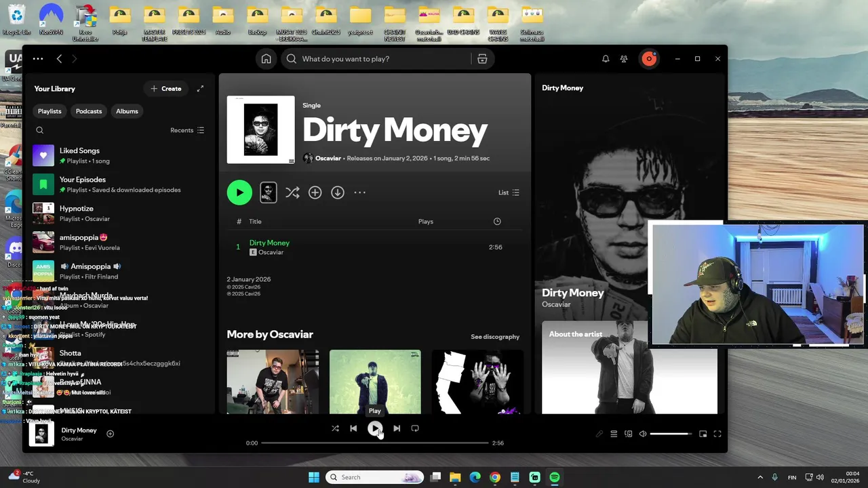Open the Recents sort dropdown

187,130
